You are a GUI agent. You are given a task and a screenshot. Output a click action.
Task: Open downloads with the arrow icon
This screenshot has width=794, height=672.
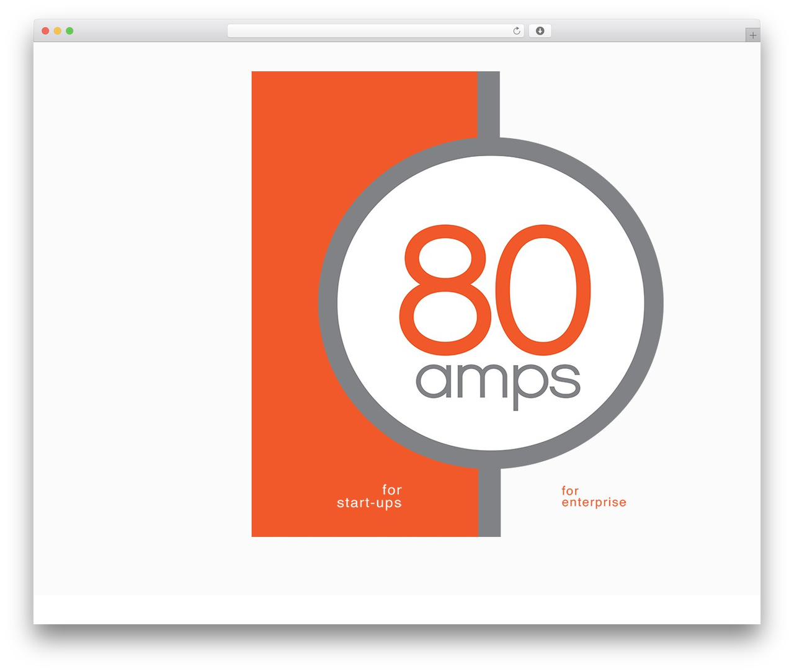(540, 31)
